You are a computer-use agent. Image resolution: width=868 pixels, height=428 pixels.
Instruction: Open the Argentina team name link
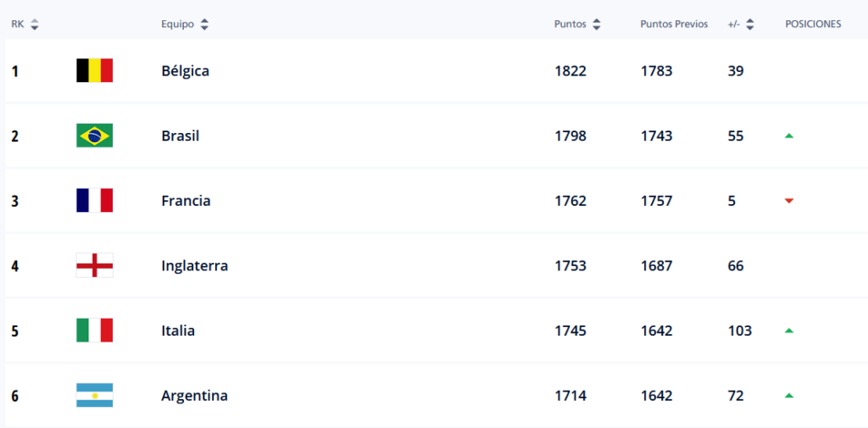pos(194,395)
